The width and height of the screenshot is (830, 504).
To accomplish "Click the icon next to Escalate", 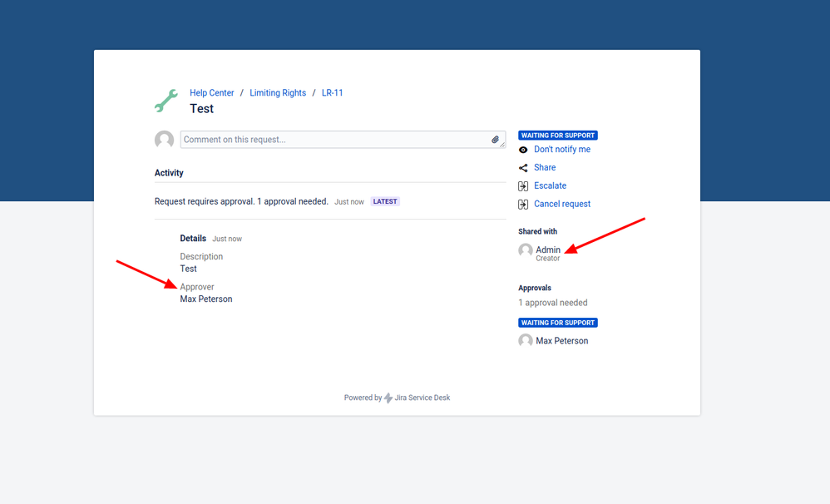I will click(x=523, y=185).
